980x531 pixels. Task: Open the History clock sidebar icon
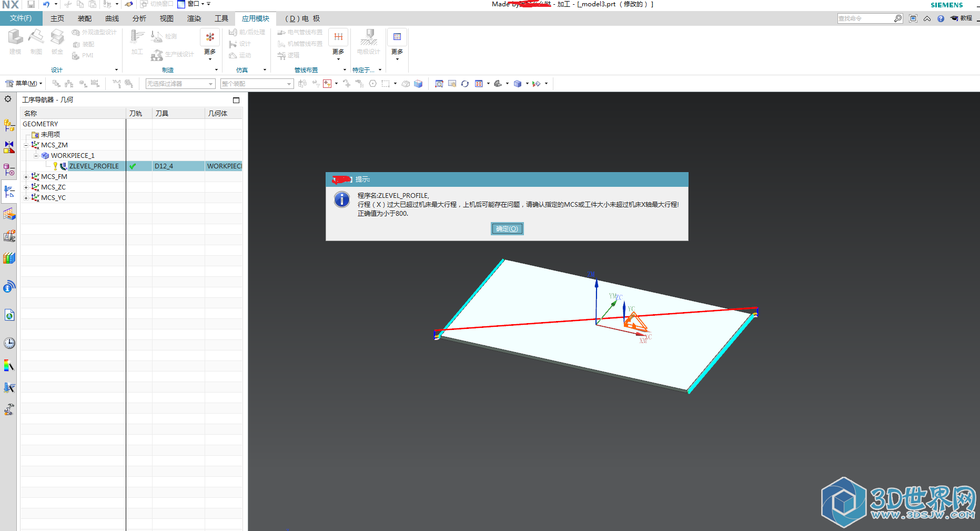[x=9, y=343]
